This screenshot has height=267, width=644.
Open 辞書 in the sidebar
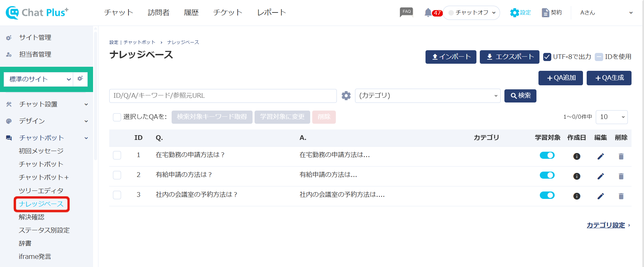(x=25, y=243)
